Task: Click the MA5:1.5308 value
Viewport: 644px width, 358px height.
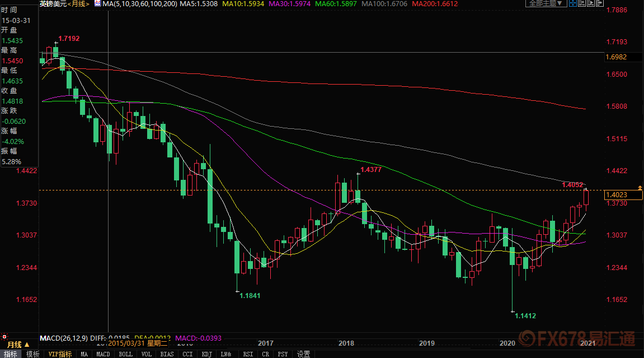Action: click(x=199, y=4)
